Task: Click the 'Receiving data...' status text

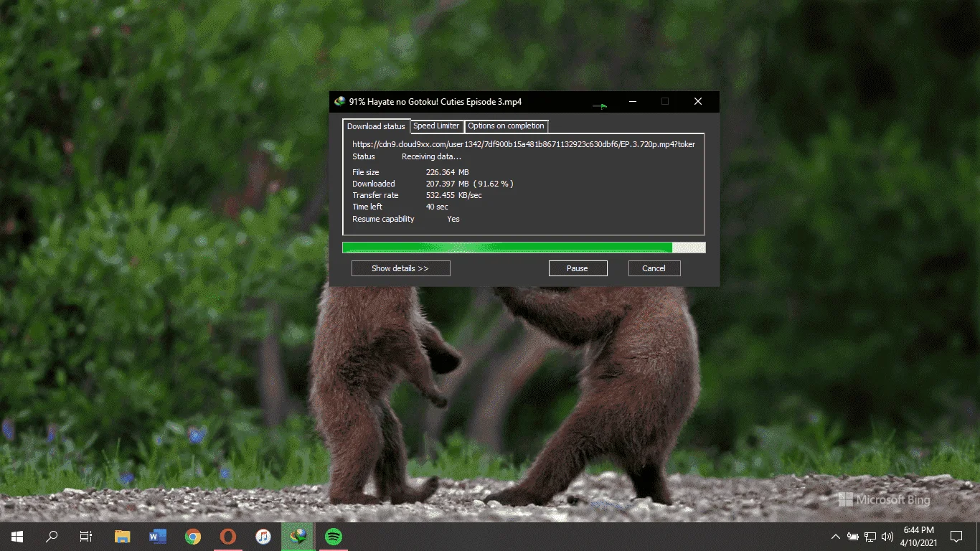Action: 431,156
